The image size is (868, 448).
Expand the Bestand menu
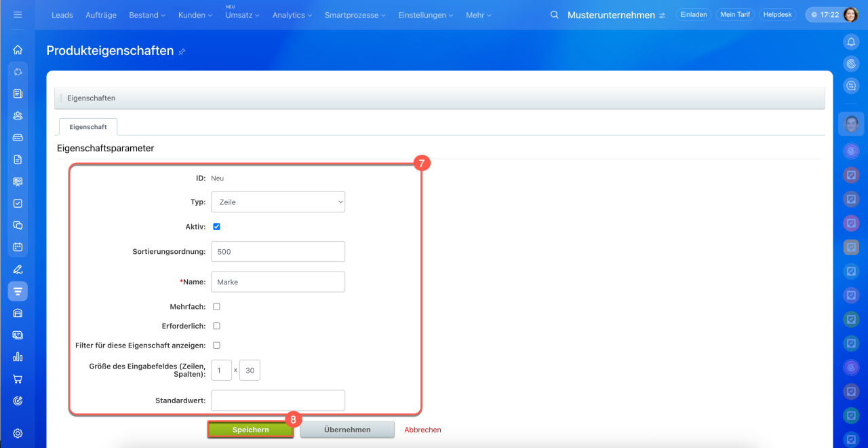147,15
